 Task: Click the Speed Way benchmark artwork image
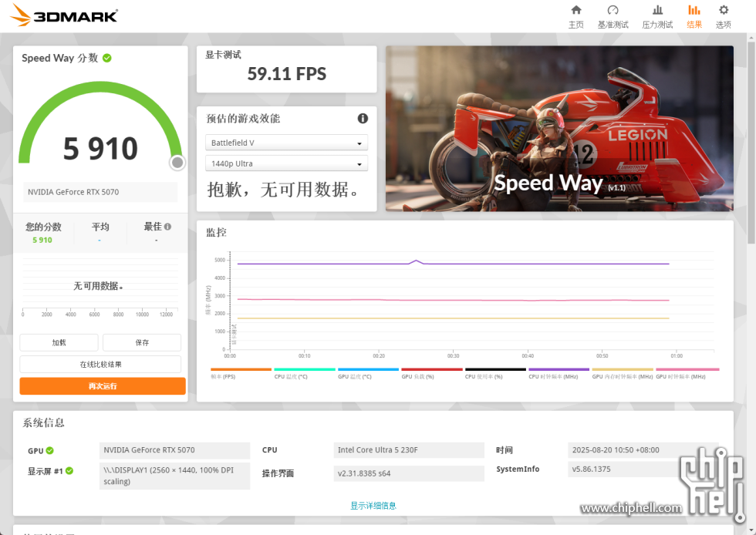pyautogui.click(x=559, y=129)
